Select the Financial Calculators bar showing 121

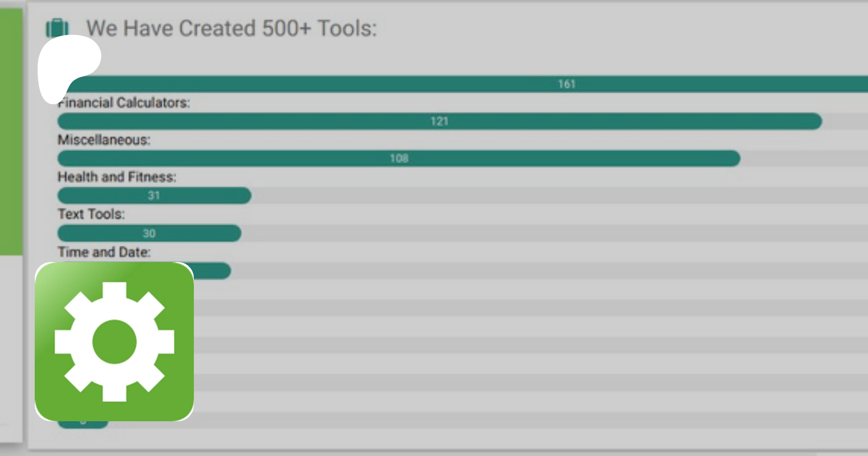[439, 121]
